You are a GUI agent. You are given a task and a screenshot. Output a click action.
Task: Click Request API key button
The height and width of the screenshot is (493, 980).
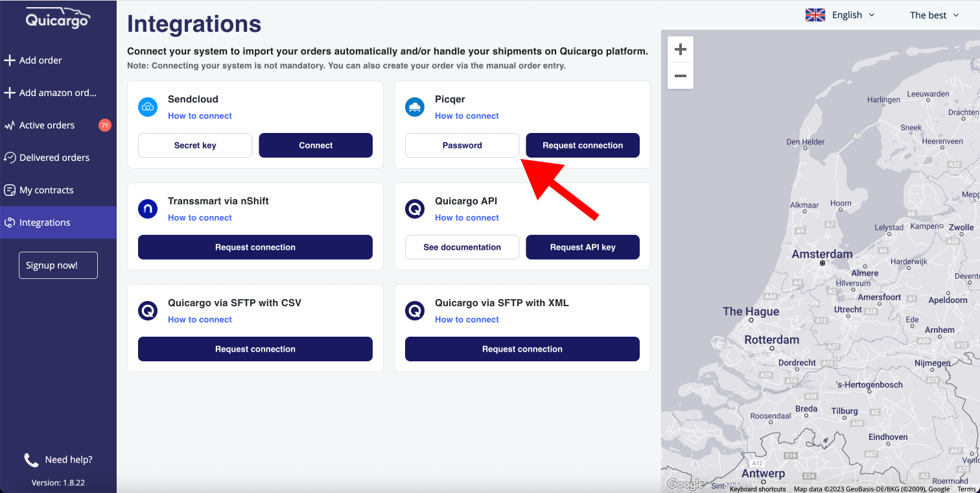[583, 247]
